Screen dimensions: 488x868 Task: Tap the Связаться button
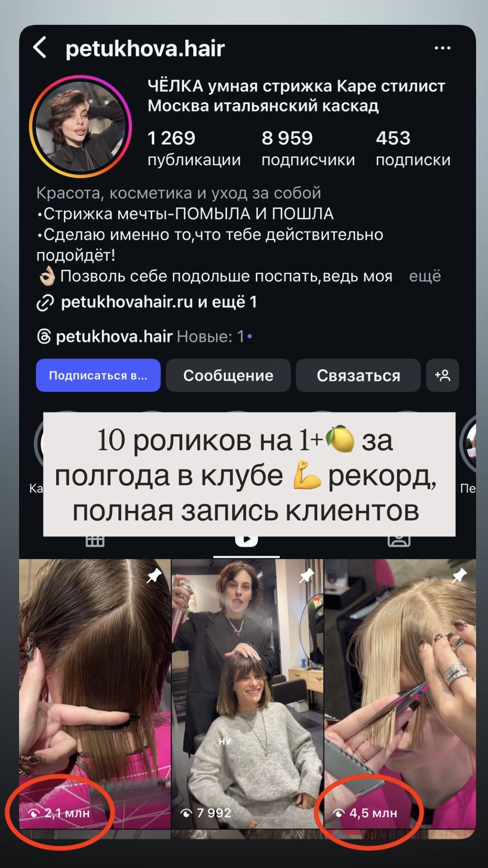(358, 375)
